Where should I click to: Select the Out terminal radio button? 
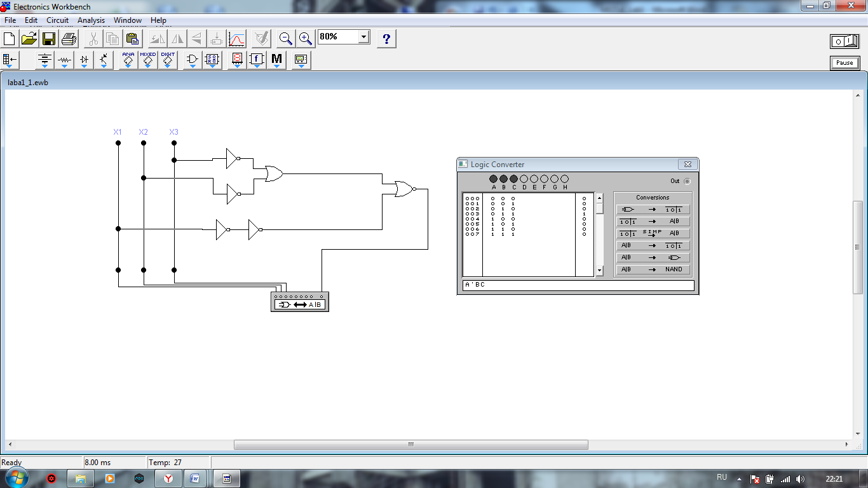[x=687, y=181]
